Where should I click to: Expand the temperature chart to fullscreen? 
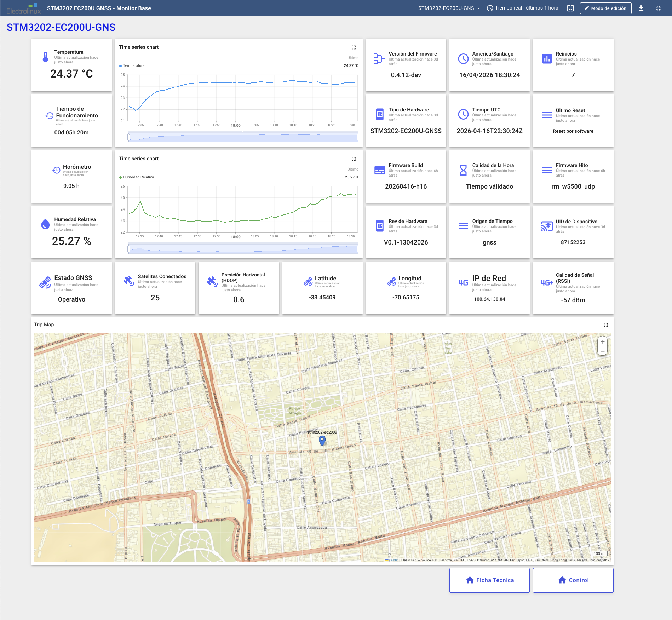point(354,47)
